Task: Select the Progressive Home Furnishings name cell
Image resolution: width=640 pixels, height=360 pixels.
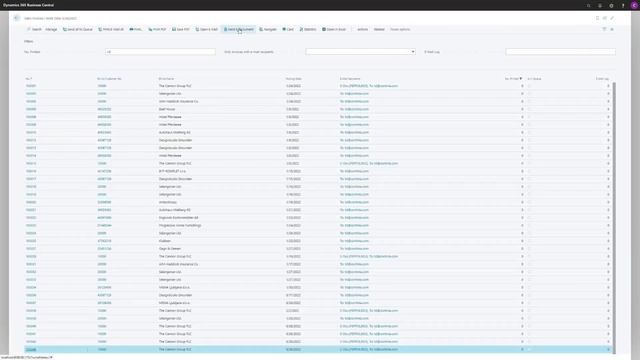Action: tap(180, 226)
